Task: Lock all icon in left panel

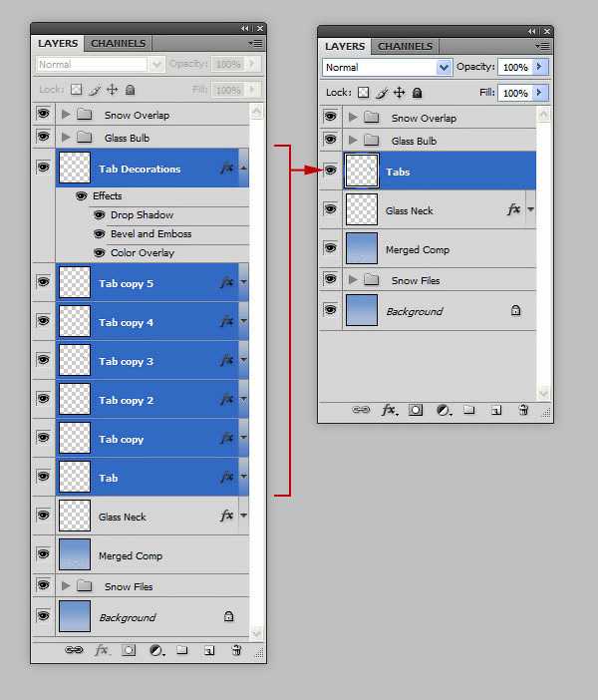Action: pyautogui.click(x=130, y=90)
